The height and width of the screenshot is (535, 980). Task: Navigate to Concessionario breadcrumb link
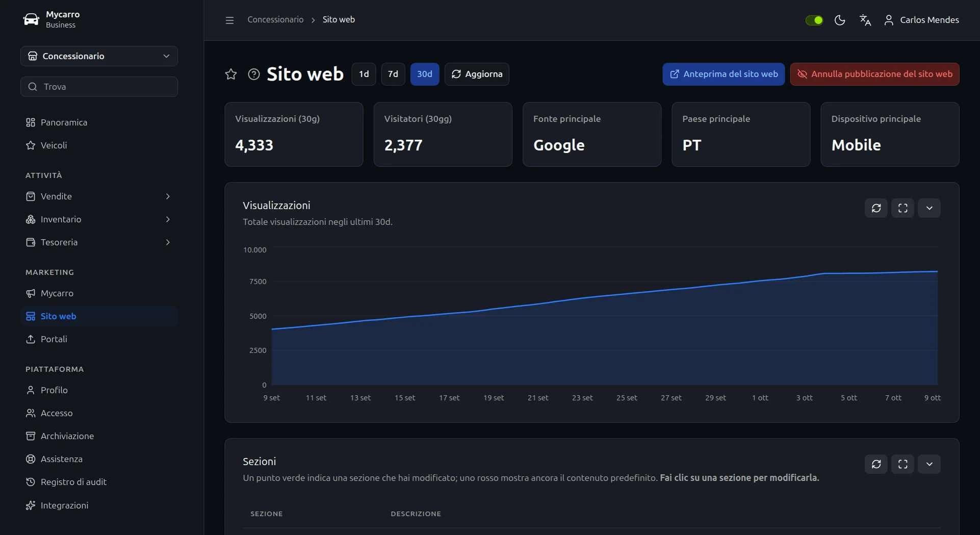point(275,20)
